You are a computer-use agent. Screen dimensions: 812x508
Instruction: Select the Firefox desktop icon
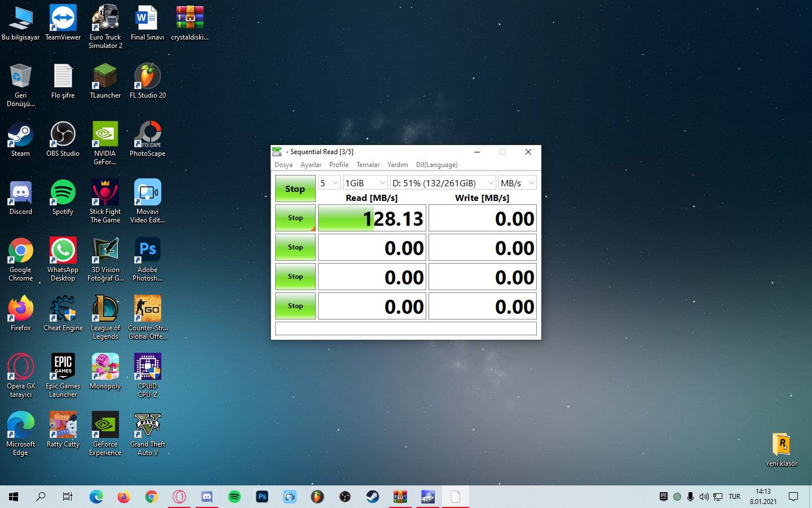pyautogui.click(x=21, y=314)
